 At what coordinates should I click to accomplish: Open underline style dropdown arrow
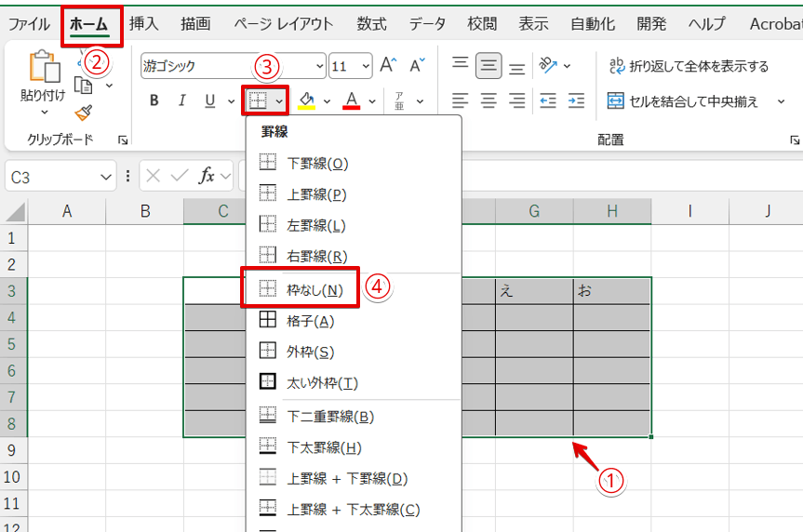[x=231, y=101]
